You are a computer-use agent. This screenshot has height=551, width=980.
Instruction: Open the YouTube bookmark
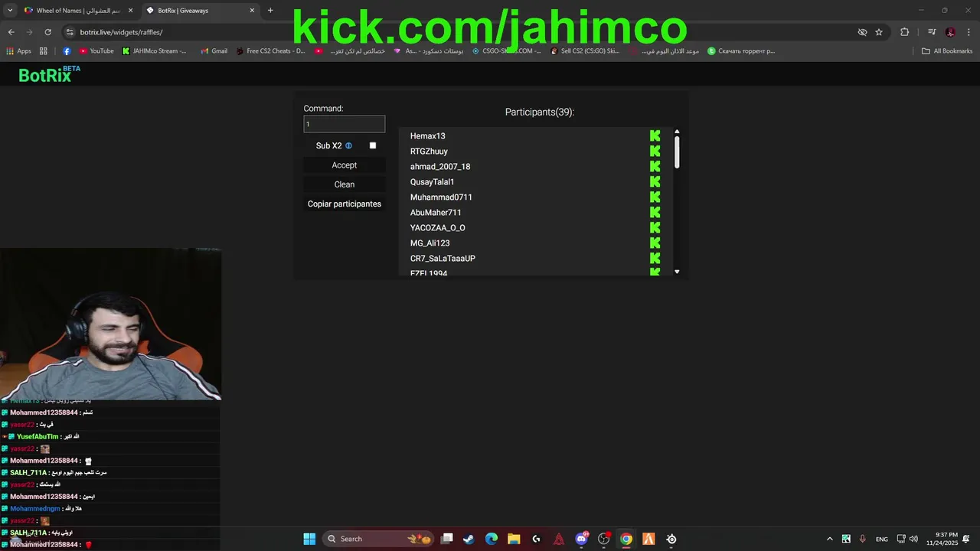(96, 51)
